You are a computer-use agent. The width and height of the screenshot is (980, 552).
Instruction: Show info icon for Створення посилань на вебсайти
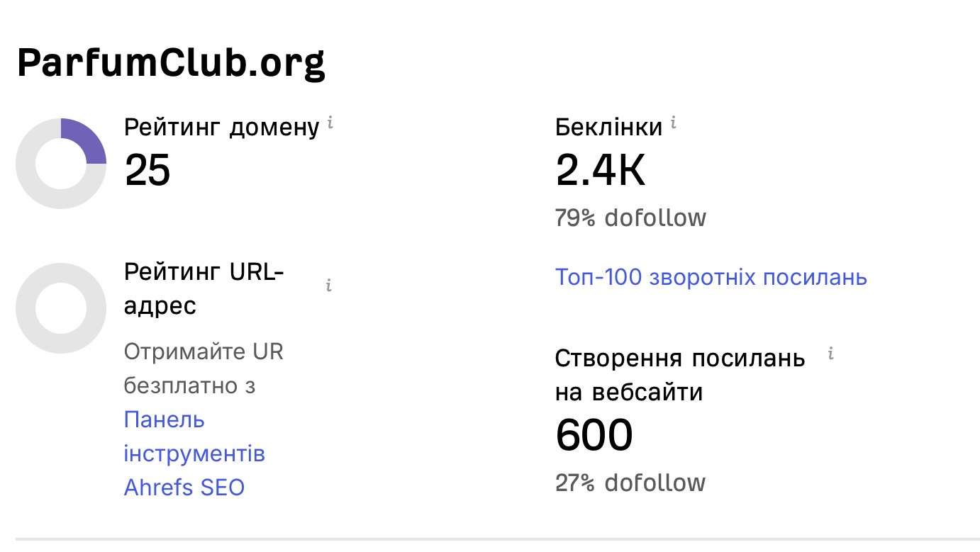831,354
